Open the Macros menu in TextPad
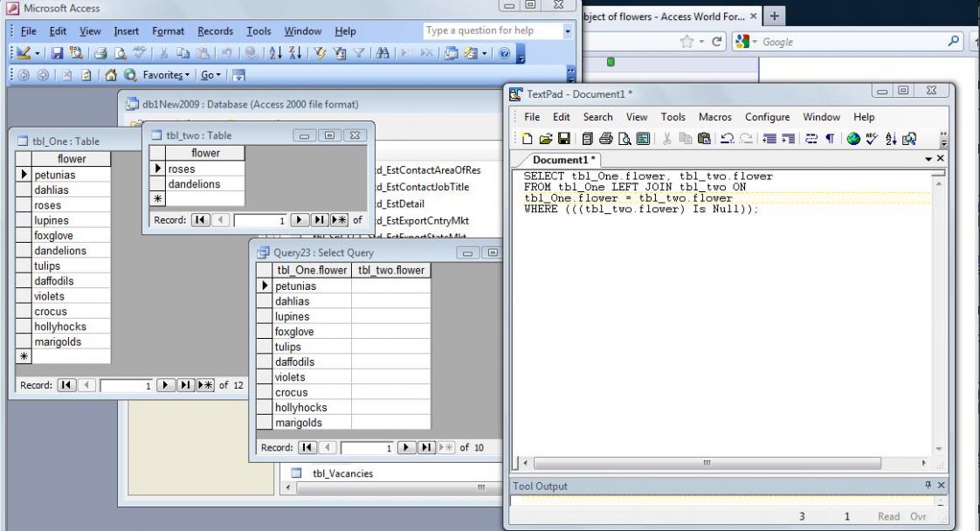The image size is (980, 531). coord(715,117)
